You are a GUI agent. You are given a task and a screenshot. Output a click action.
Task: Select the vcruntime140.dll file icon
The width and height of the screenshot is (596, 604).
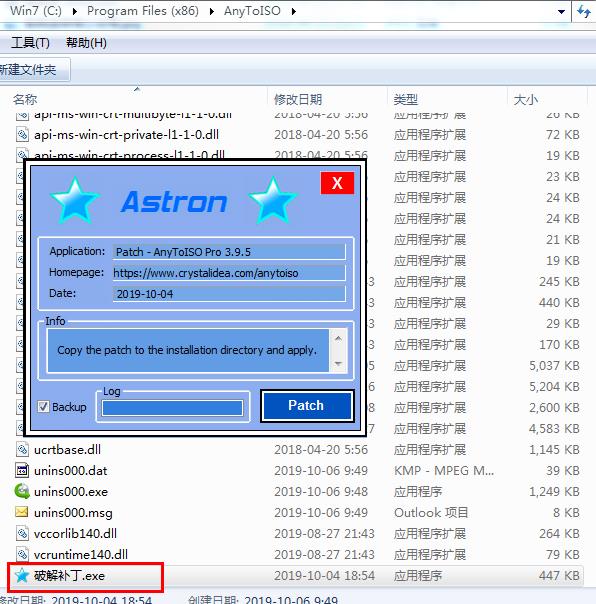[22, 554]
